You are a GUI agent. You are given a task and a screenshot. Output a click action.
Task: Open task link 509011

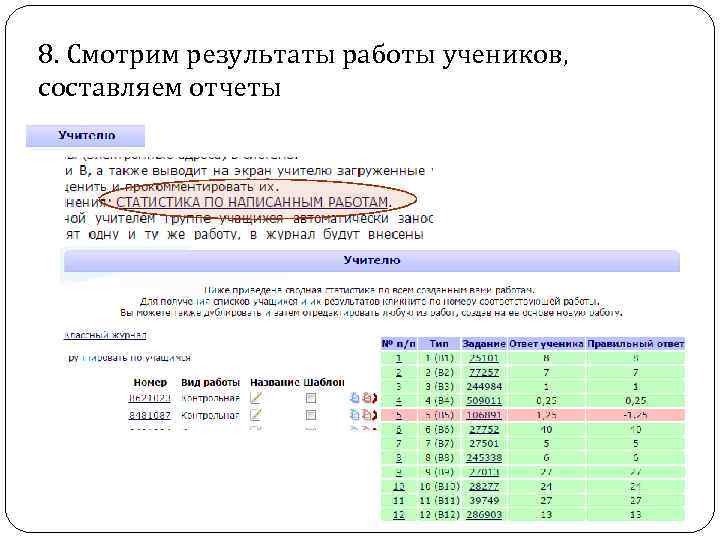[484, 401]
